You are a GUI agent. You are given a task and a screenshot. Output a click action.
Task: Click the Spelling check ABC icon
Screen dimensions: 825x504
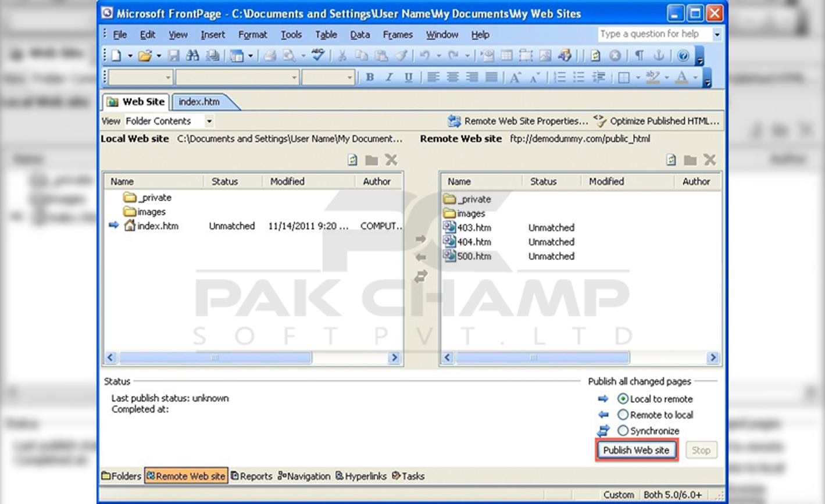click(318, 56)
